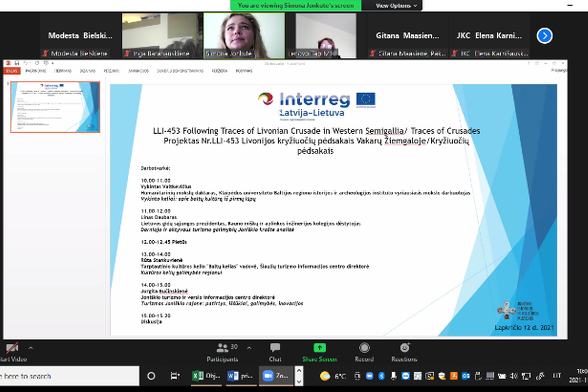Open the RODINYS ribbon tab
Image resolution: width=588 pixels, height=392 pixels.
[244, 71]
